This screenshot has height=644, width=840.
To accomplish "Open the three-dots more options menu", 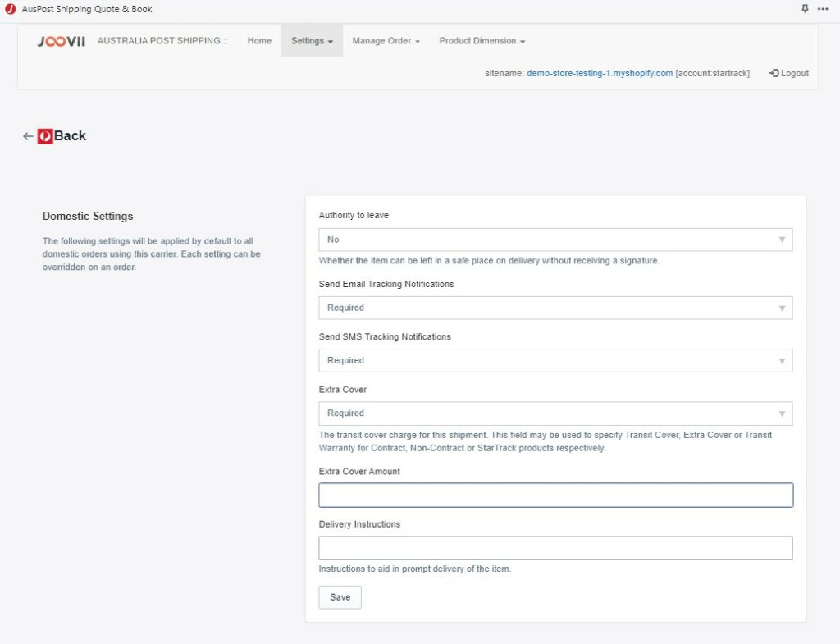I will tap(823, 8).
